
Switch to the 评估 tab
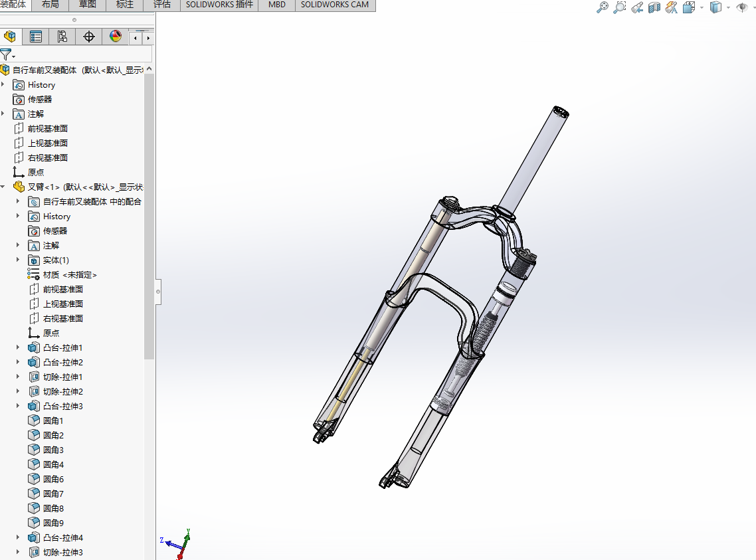pyautogui.click(x=162, y=5)
